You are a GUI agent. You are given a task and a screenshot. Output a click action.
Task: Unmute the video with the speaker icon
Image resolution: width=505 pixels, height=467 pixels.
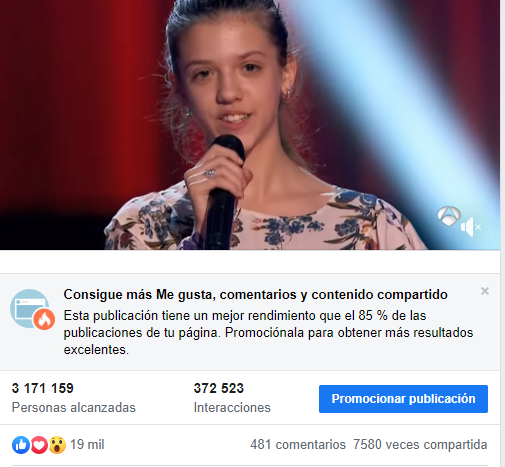[x=471, y=227]
